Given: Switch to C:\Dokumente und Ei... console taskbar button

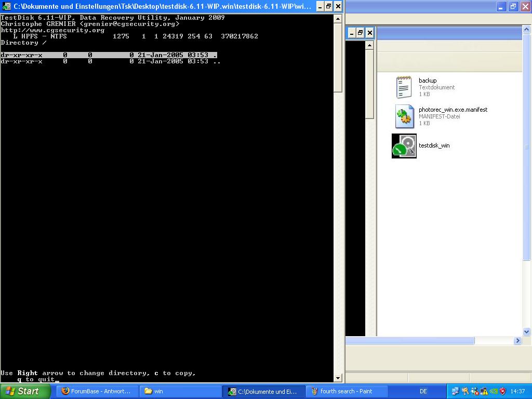Looking at the screenshot, I should coord(264,391).
